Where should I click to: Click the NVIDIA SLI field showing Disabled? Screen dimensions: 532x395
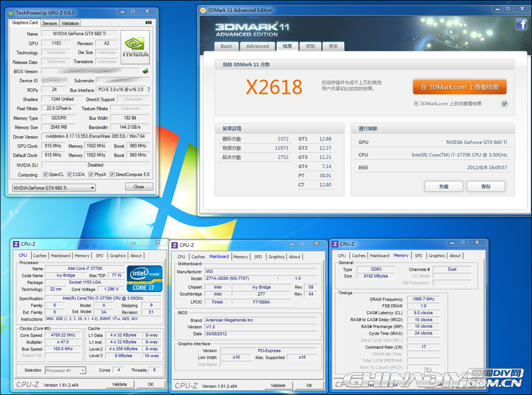pyautogui.click(x=96, y=165)
